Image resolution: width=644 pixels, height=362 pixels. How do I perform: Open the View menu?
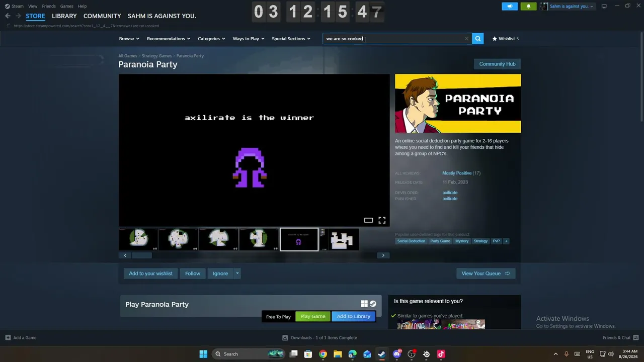33,6
